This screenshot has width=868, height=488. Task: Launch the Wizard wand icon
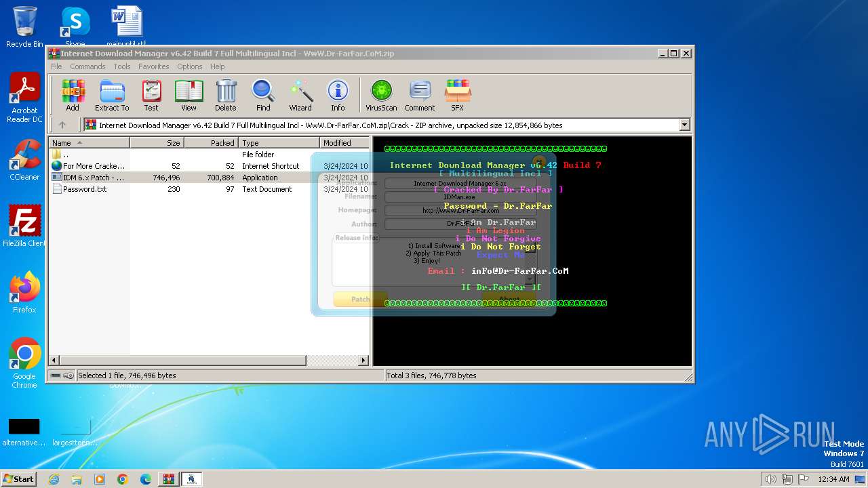[300, 96]
